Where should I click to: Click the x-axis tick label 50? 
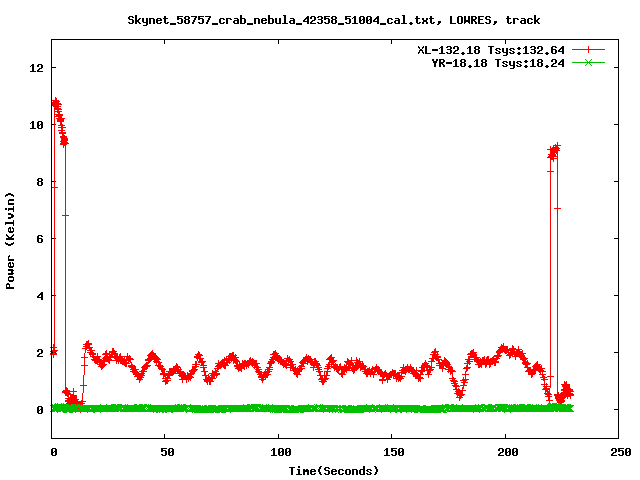tap(167, 452)
